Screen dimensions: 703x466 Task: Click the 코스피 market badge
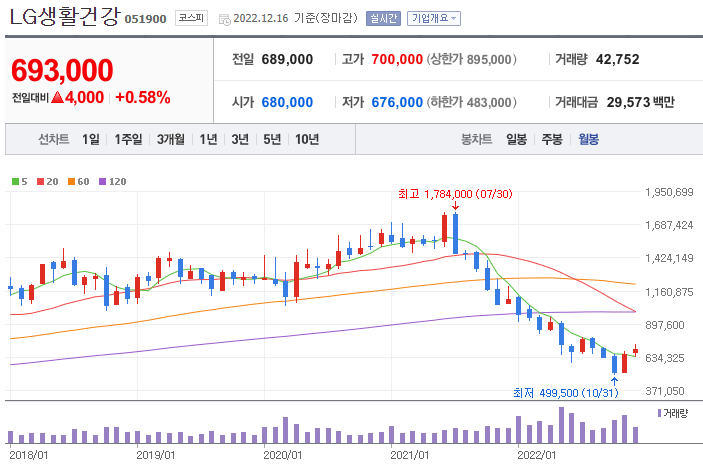[191, 18]
